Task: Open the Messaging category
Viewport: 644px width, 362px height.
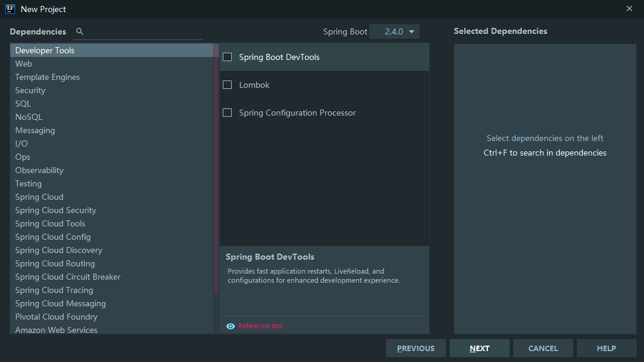Action: tap(112, 130)
